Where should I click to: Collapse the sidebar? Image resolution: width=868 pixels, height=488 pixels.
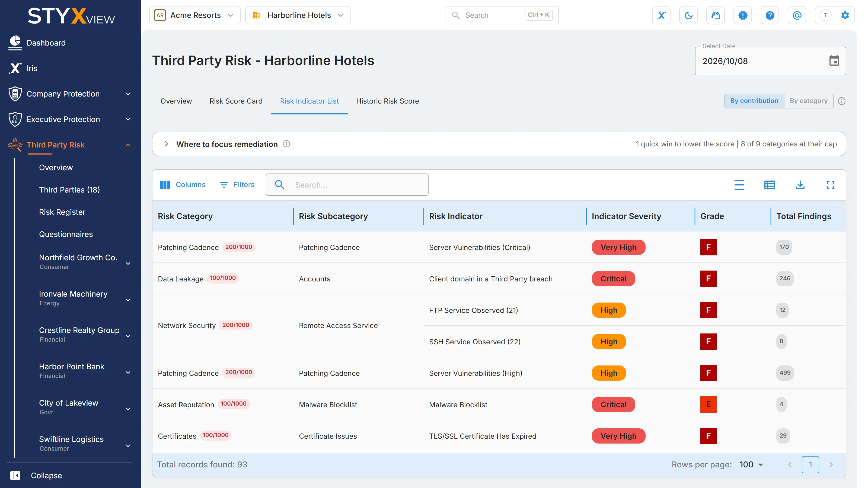click(36, 475)
